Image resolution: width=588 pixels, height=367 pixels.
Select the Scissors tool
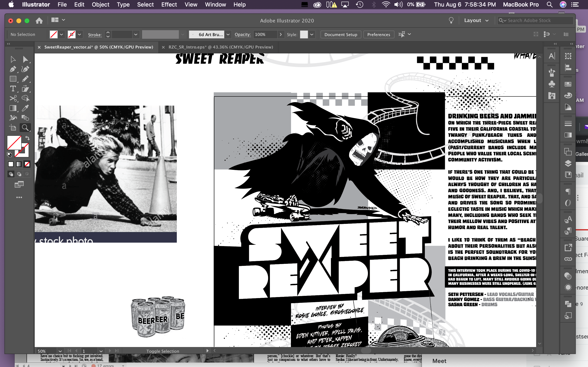[x=13, y=98]
